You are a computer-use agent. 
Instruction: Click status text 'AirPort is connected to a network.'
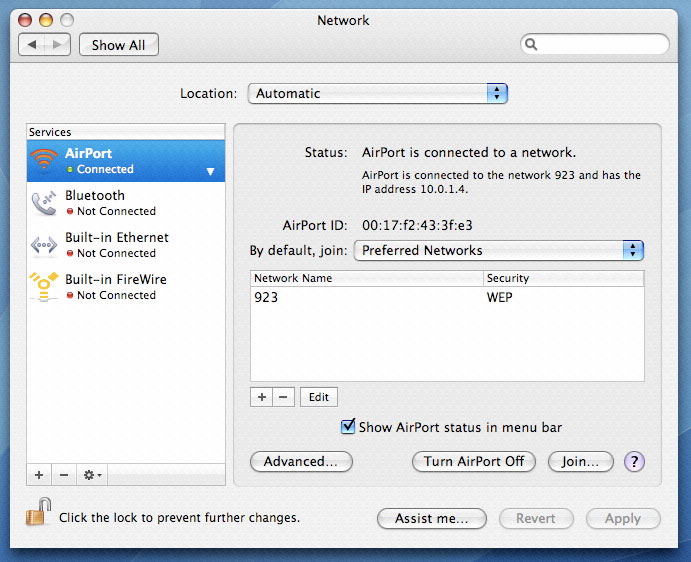click(x=469, y=153)
